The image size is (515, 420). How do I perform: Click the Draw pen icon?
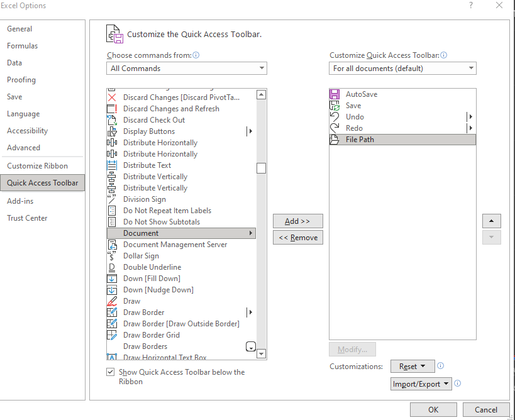(112, 301)
